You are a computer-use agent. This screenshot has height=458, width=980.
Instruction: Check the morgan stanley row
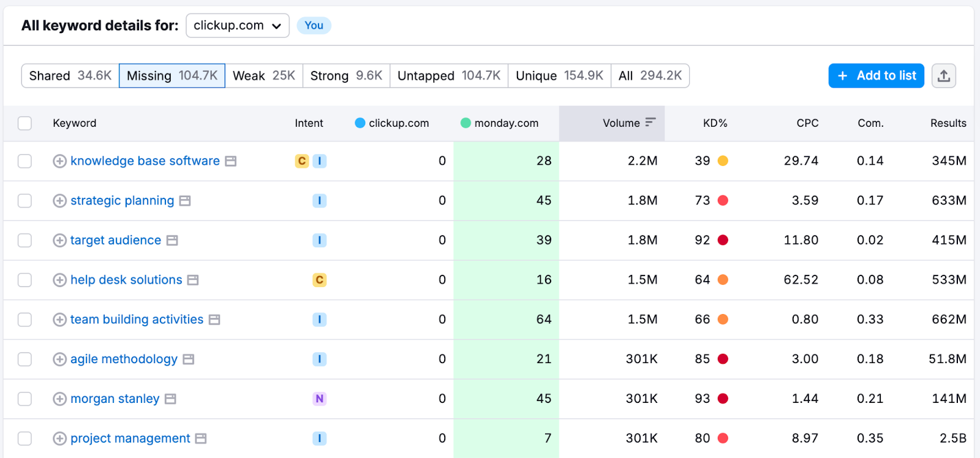(x=24, y=399)
